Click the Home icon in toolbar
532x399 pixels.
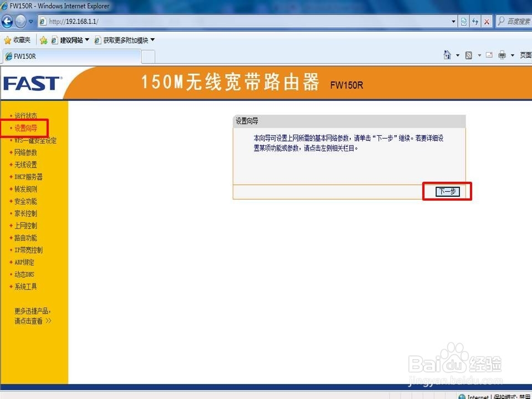coord(447,55)
